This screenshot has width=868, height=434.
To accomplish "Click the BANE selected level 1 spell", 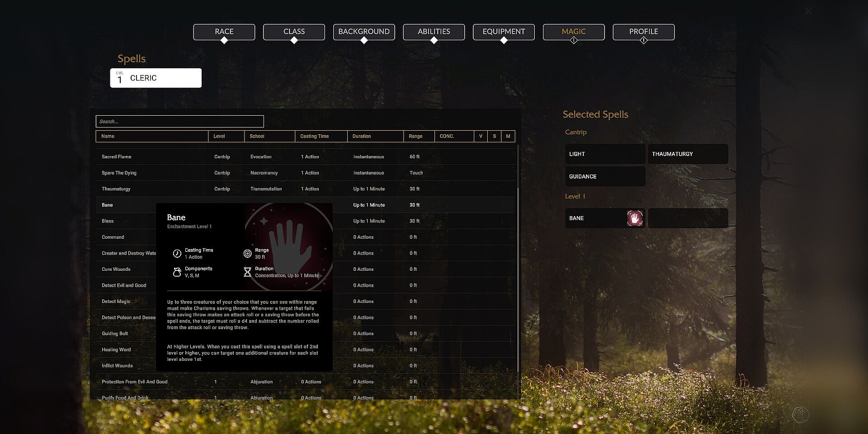I will (x=605, y=218).
